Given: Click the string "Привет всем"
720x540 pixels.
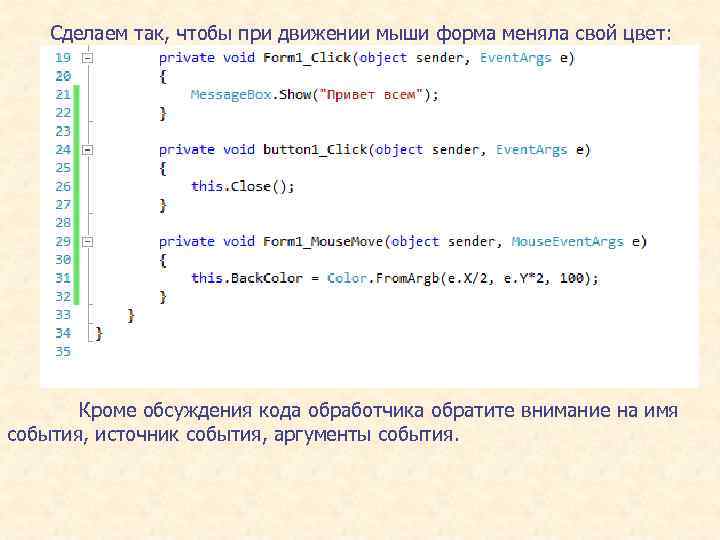Looking at the screenshot, I should (x=371, y=95).
